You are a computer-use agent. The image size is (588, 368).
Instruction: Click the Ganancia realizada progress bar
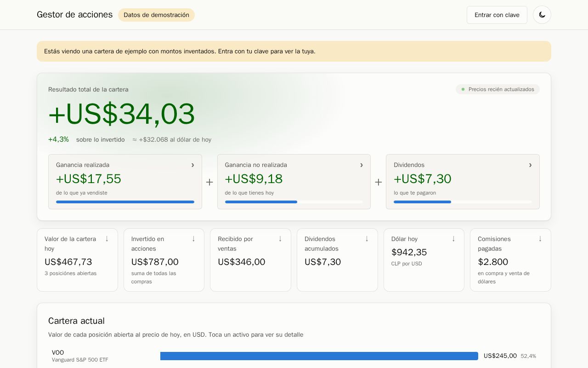click(x=125, y=202)
